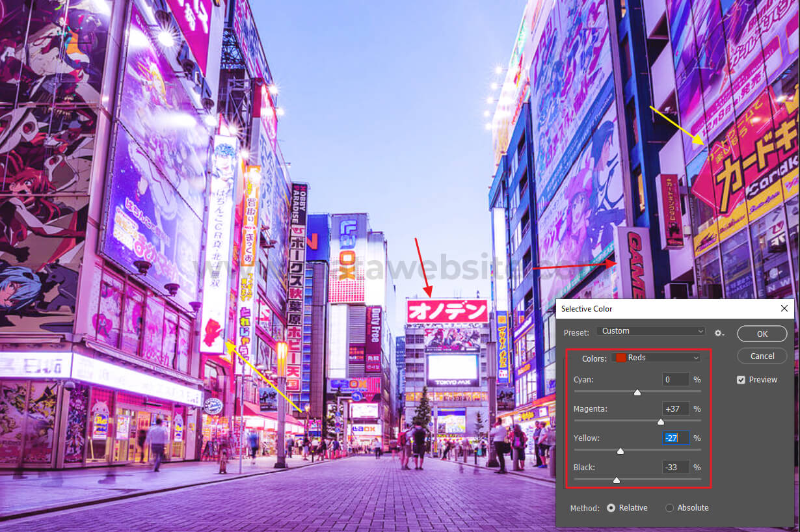Click the Black slider handle

pyautogui.click(x=617, y=480)
